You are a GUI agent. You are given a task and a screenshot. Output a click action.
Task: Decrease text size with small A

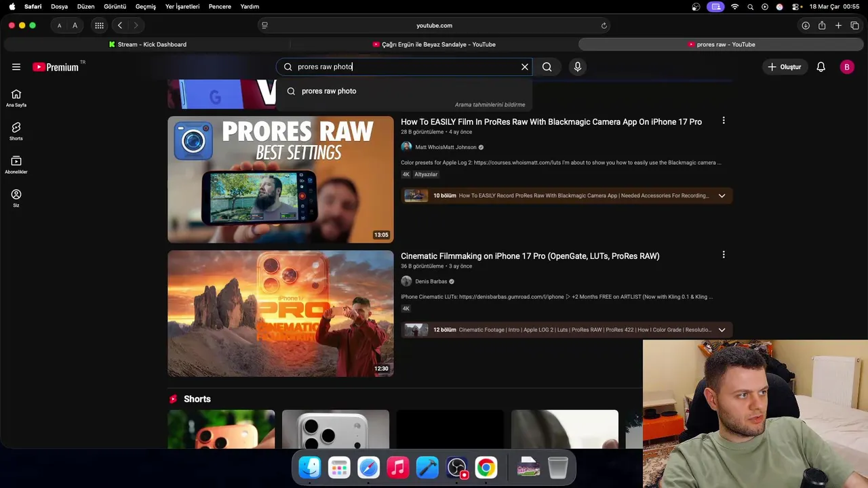(59, 26)
